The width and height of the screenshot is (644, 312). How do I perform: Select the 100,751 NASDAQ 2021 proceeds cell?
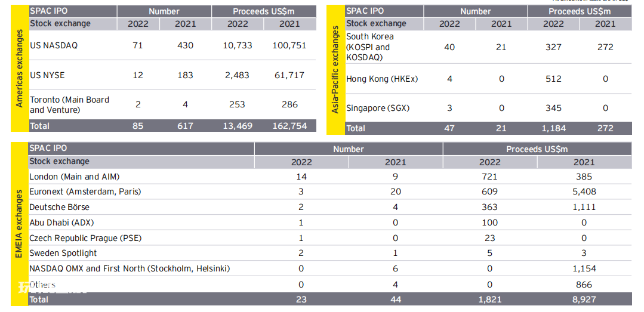coord(289,45)
